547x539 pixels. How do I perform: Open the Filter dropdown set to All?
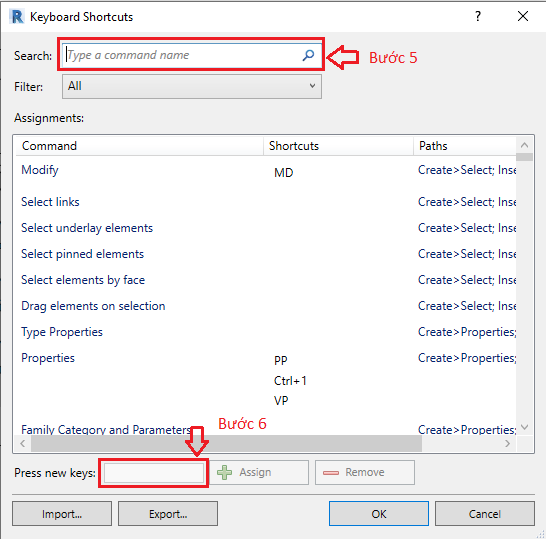pos(192,87)
